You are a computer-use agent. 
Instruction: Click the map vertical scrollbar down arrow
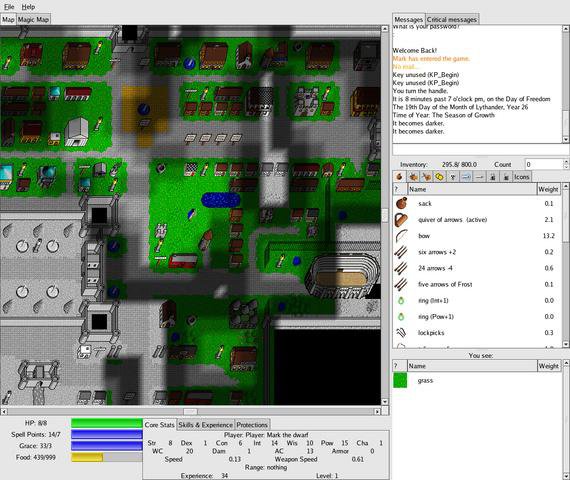[x=385, y=402]
